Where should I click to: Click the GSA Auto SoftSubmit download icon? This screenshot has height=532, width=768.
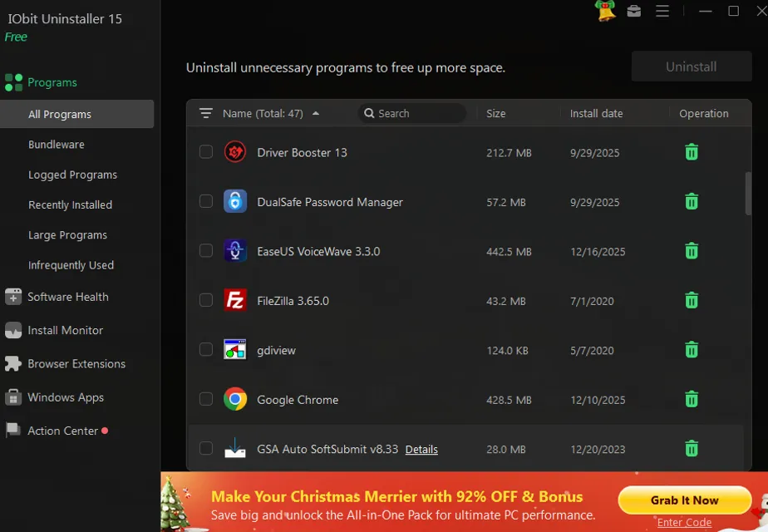(x=235, y=448)
